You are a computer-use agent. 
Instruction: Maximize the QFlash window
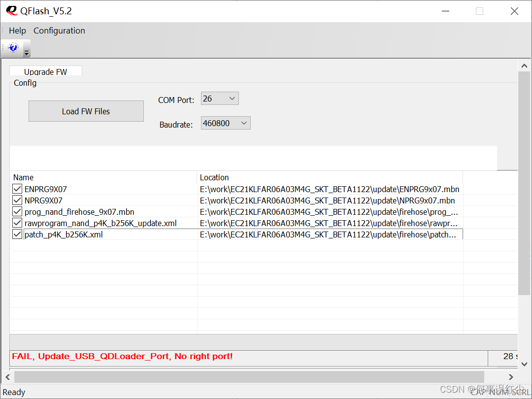pos(479,11)
